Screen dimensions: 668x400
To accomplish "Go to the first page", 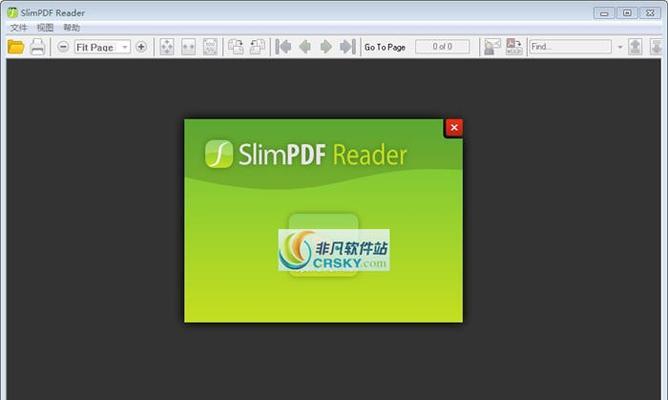I will click(283, 46).
